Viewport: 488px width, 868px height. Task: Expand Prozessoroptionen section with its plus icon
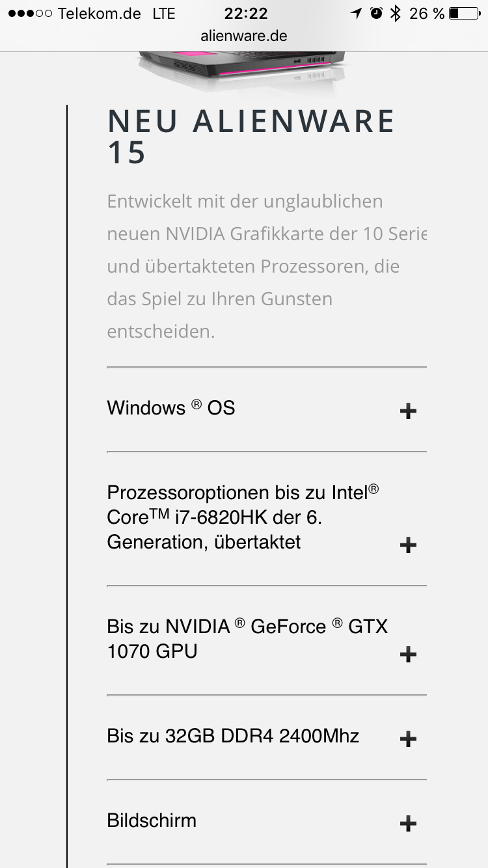coord(408,545)
